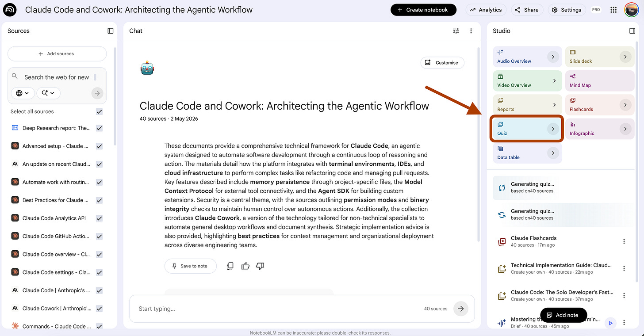The height and width of the screenshot is (336, 644).
Task: Click the Create notebook button
Action: 423,10
